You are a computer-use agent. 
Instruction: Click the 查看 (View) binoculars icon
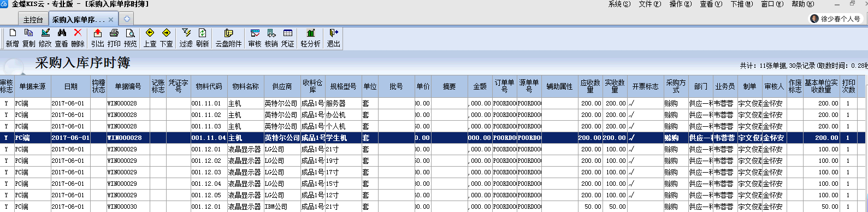tap(61, 38)
